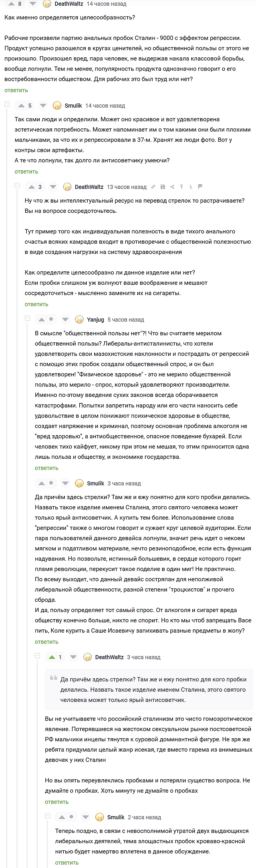Downvote Yanjug's comment from 5 hours ago
The height and width of the screenshot is (868, 256).
coord(66,319)
